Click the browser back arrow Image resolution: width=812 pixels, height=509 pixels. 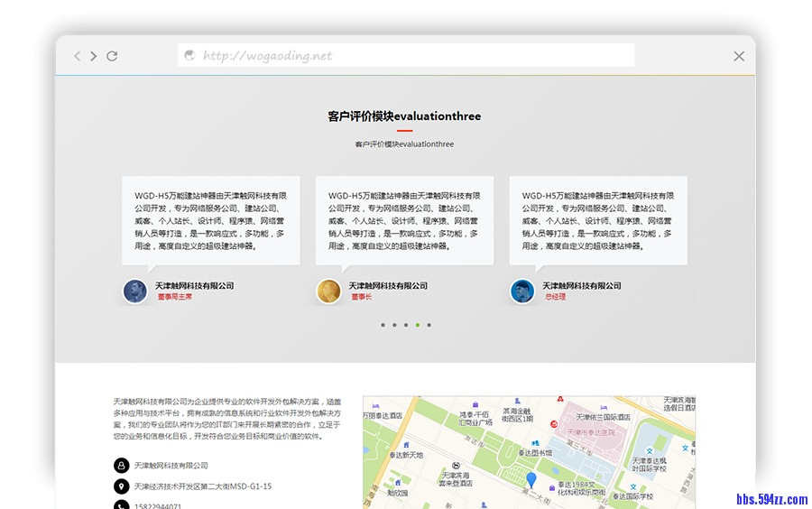coord(78,56)
